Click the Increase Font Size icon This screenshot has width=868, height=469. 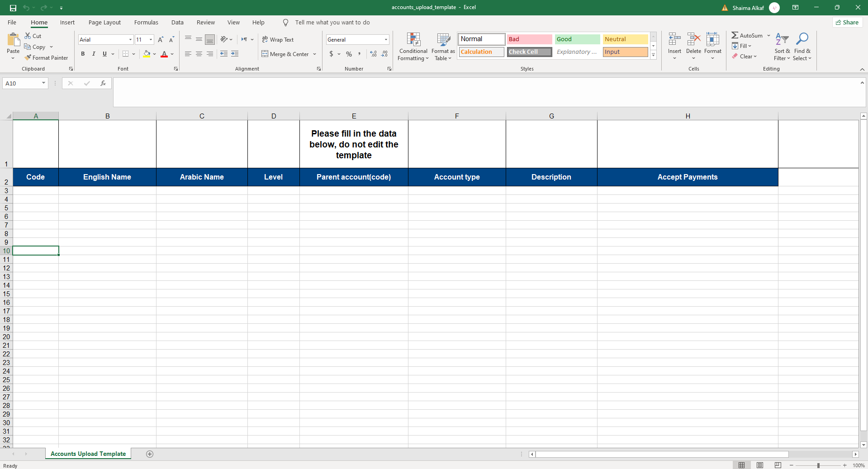(161, 40)
